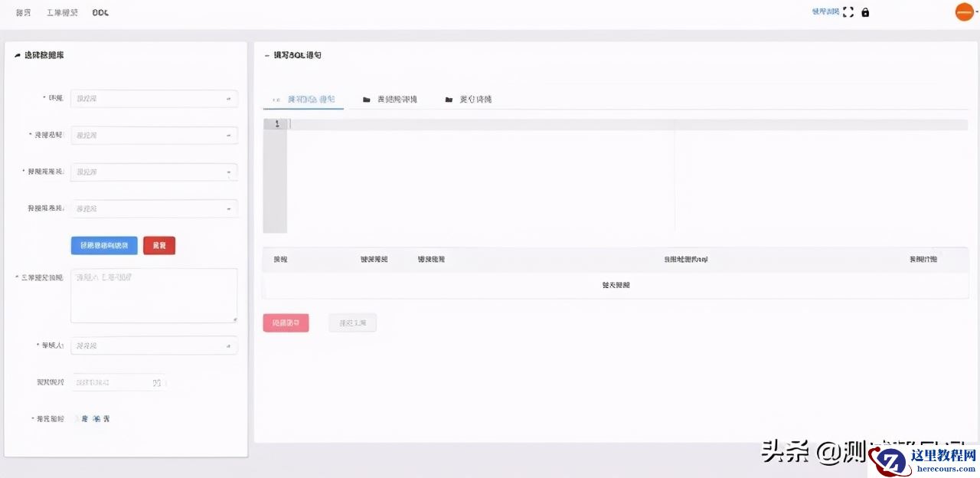Click the folder icon on the second SQL tab
Screen dimensions: 980x478
coord(366,98)
